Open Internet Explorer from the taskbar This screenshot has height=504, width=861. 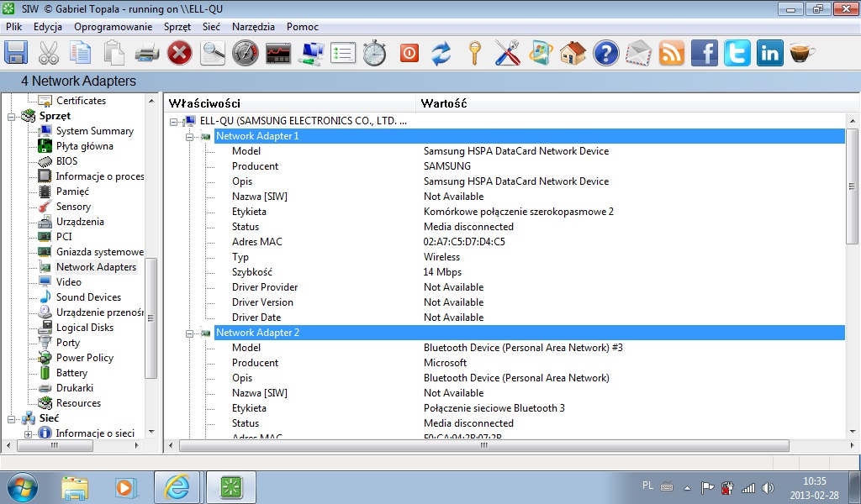(x=177, y=486)
